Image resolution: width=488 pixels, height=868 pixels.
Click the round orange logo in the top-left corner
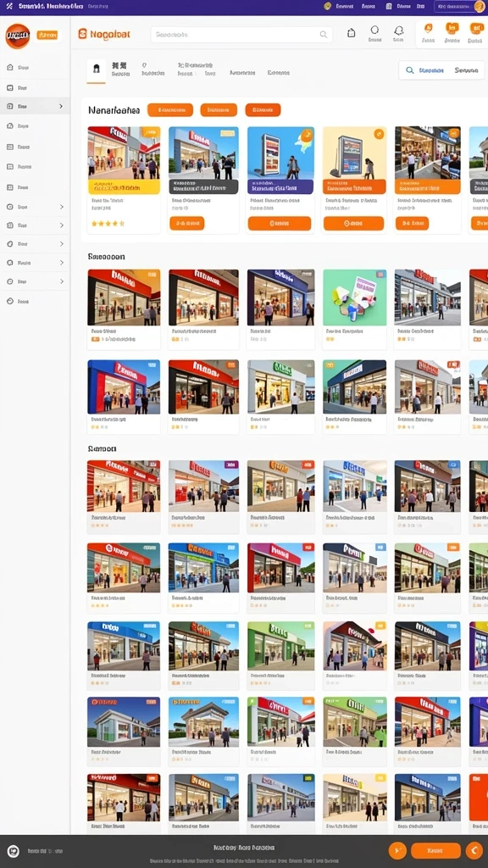[18, 36]
